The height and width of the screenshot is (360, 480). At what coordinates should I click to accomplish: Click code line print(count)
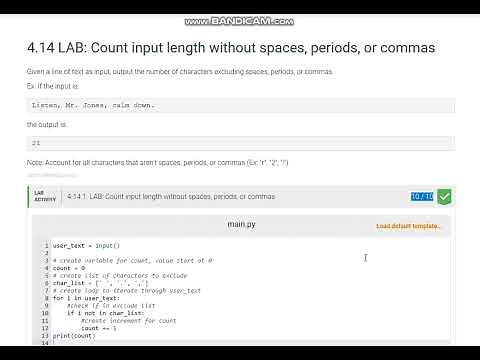click(x=74, y=336)
